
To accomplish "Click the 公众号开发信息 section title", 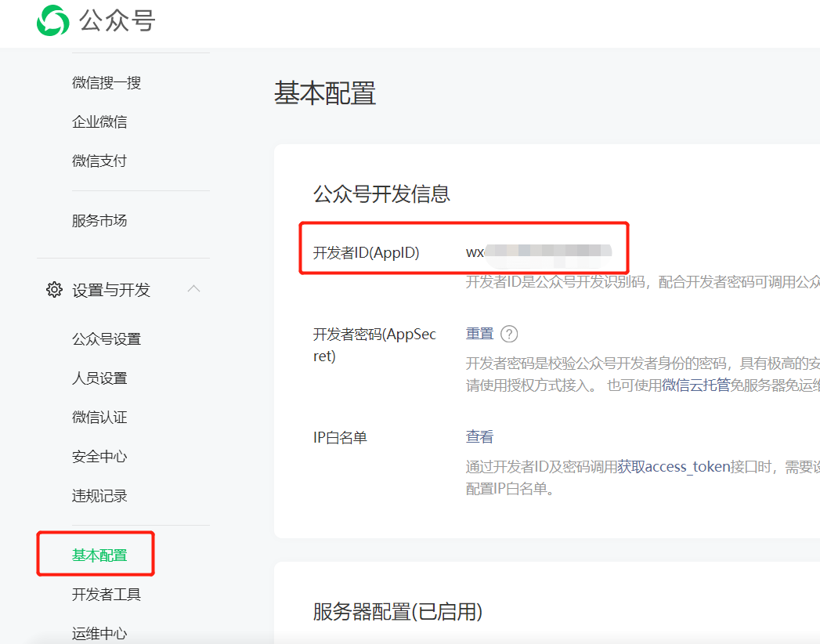I will [381, 194].
